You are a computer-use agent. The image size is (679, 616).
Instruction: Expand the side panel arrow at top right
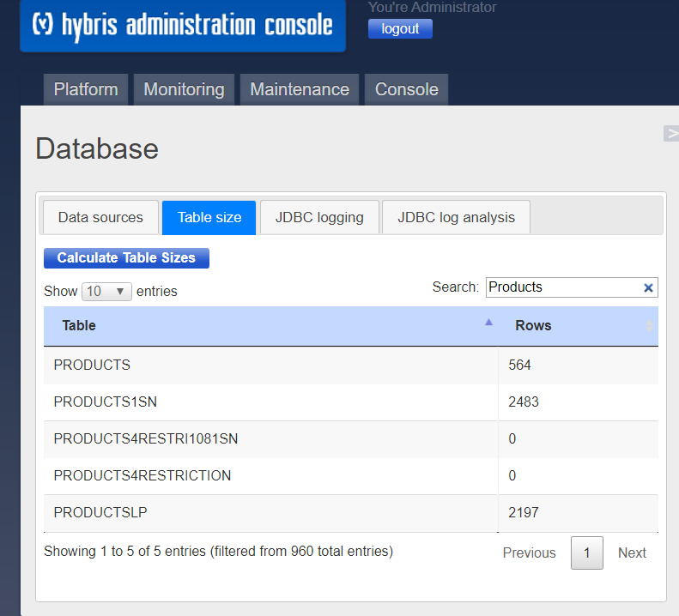coord(670,133)
